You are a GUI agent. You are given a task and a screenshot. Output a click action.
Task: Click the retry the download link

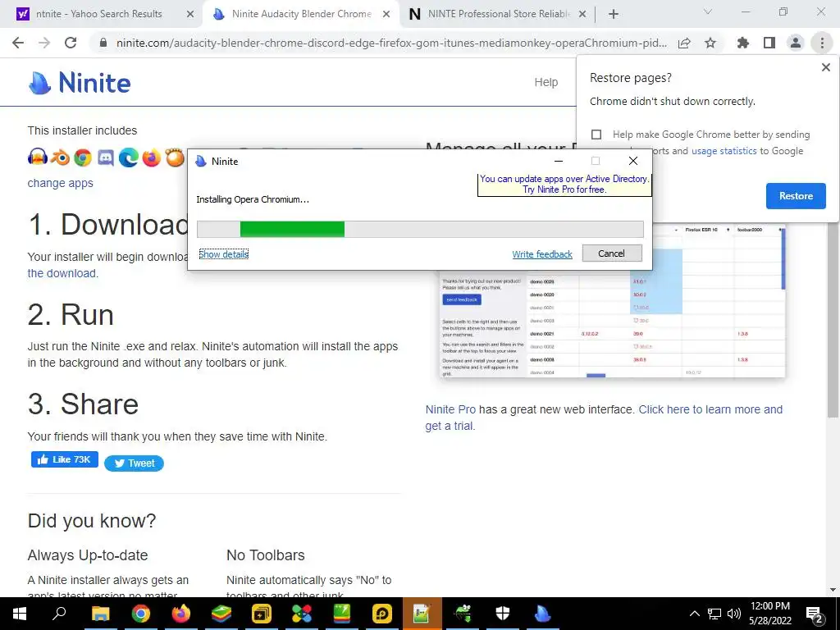tap(62, 273)
